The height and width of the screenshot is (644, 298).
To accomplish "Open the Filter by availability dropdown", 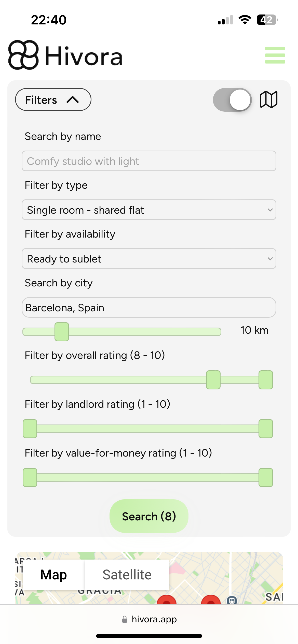I will coord(149,259).
